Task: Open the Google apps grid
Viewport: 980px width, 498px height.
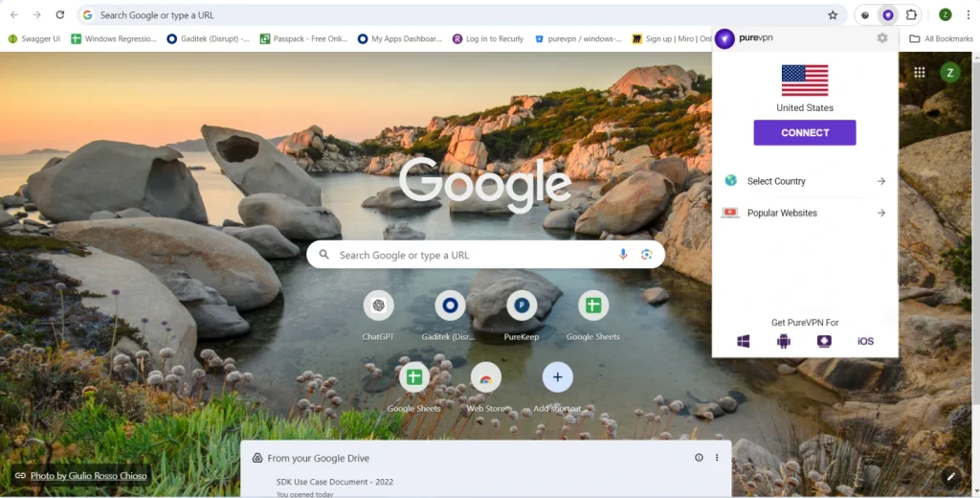Action: pyautogui.click(x=920, y=73)
